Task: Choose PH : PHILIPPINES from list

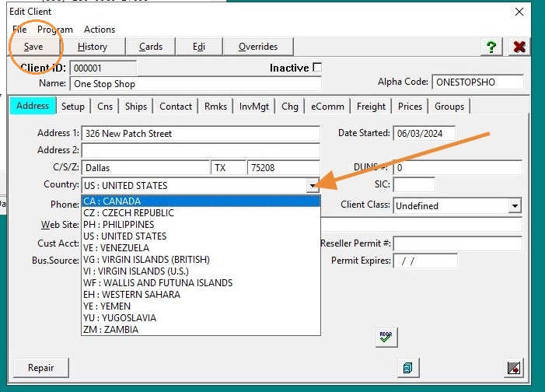Action: pyautogui.click(x=201, y=225)
